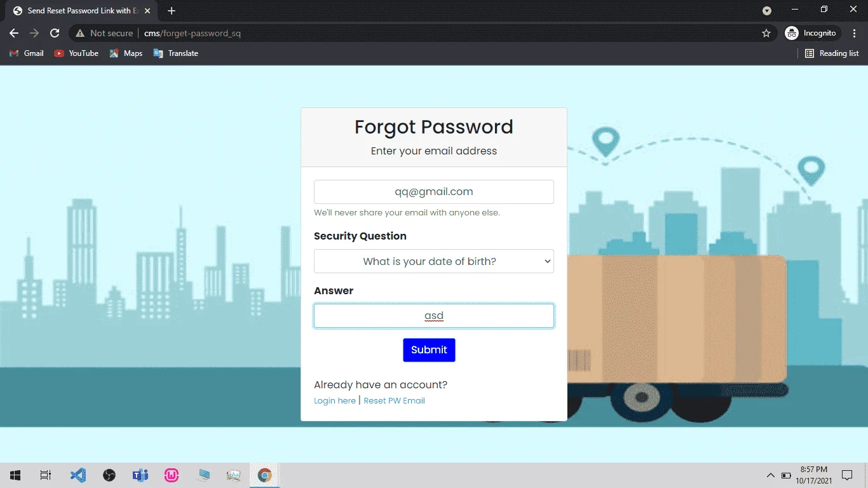The width and height of the screenshot is (868, 488).
Task: Click the Security Question label
Action: click(360, 236)
